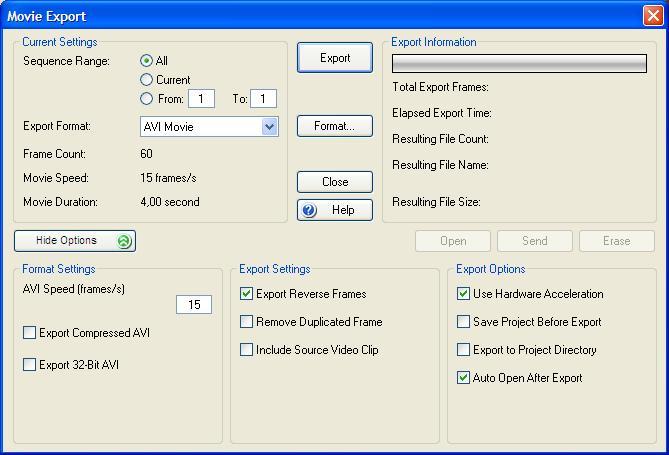Image resolution: width=669 pixels, height=455 pixels.
Task: Click the Hide Options button
Action: [x=75, y=241]
